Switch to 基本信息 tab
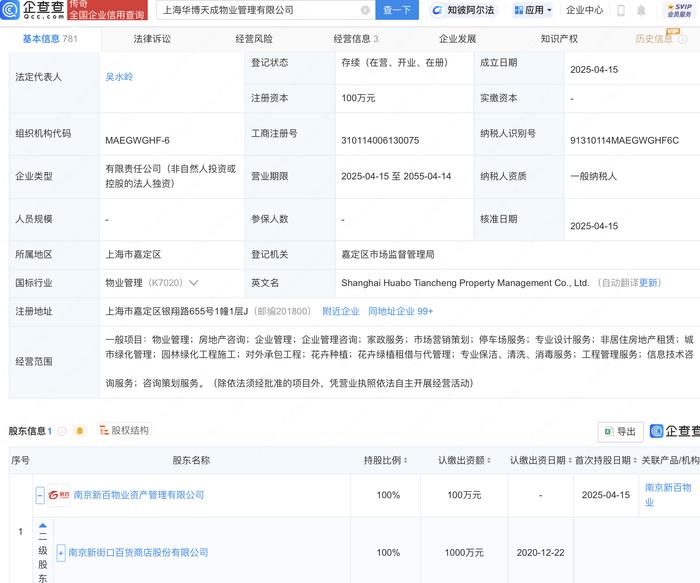 coord(50,39)
